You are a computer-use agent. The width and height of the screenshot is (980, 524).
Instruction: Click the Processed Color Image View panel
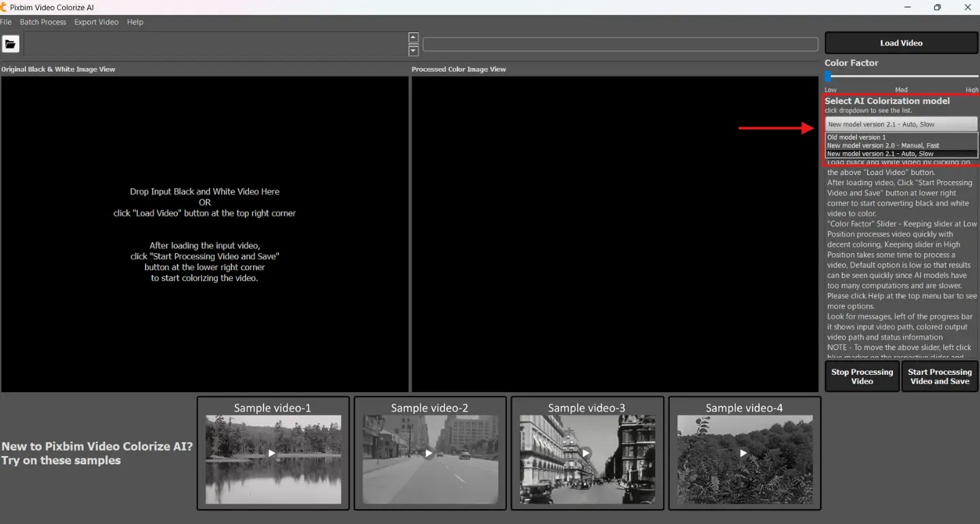click(615, 234)
